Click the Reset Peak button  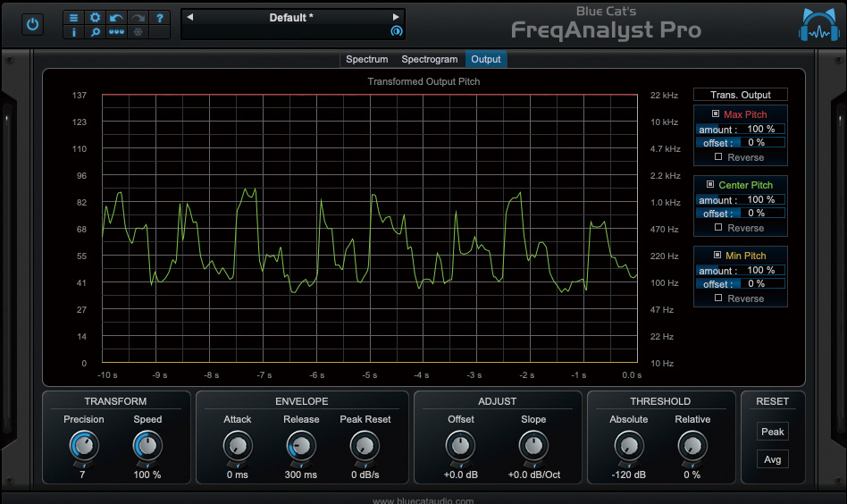coord(773,432)
